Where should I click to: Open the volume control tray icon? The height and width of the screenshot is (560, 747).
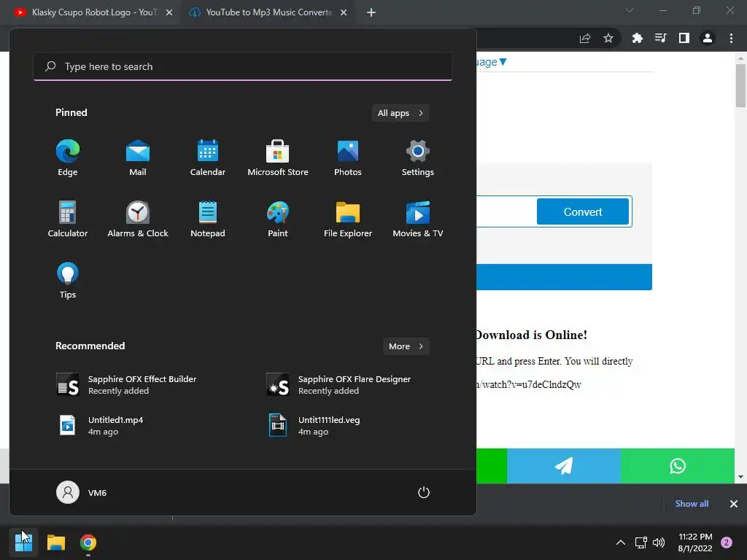coord(659,542)
